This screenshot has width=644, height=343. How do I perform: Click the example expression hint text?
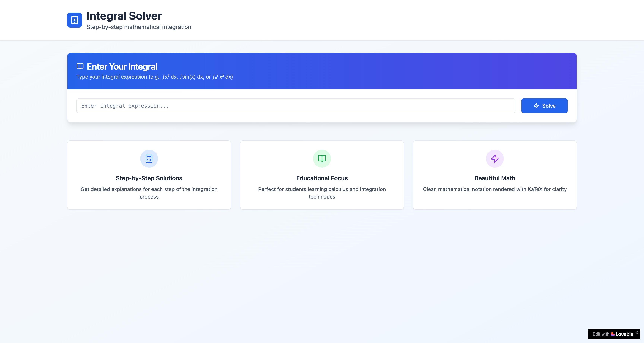[154, 77]
